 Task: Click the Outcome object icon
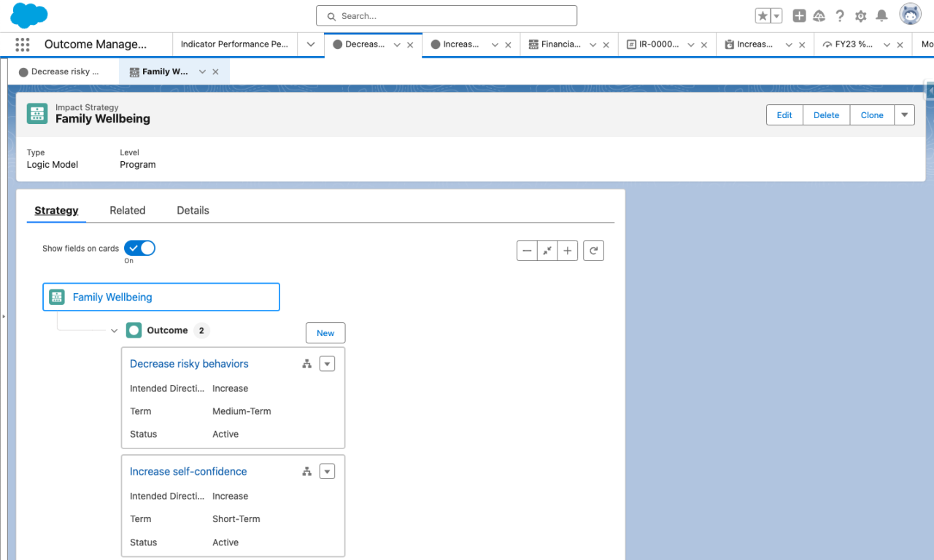coord(134,331)
